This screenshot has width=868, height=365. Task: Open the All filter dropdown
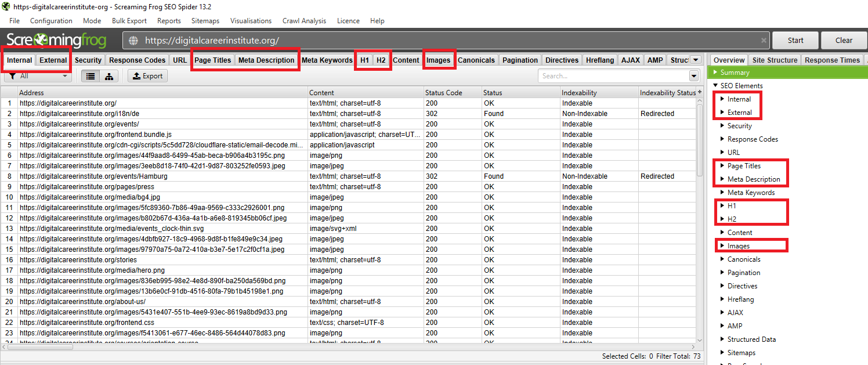[x=38, y=76]
